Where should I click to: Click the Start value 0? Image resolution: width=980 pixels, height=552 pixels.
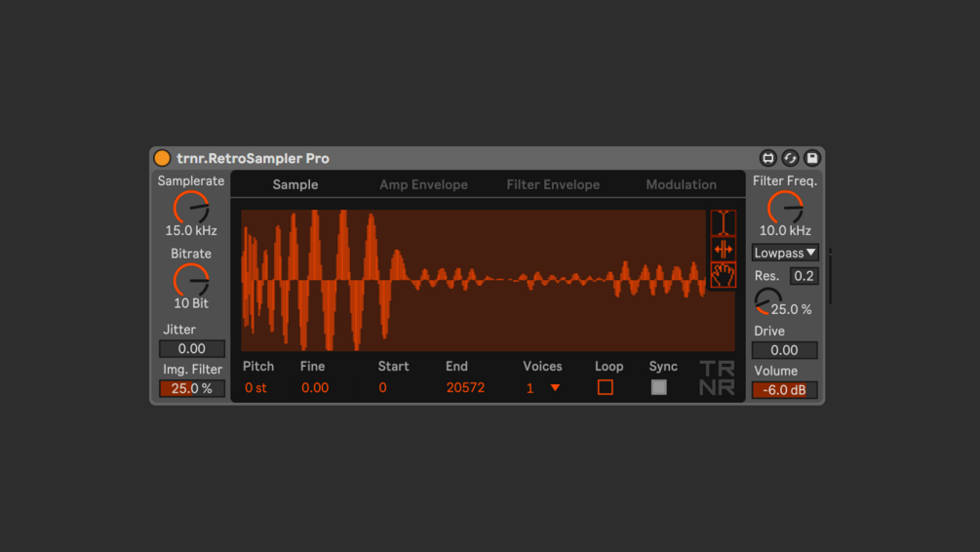[382, 387]
